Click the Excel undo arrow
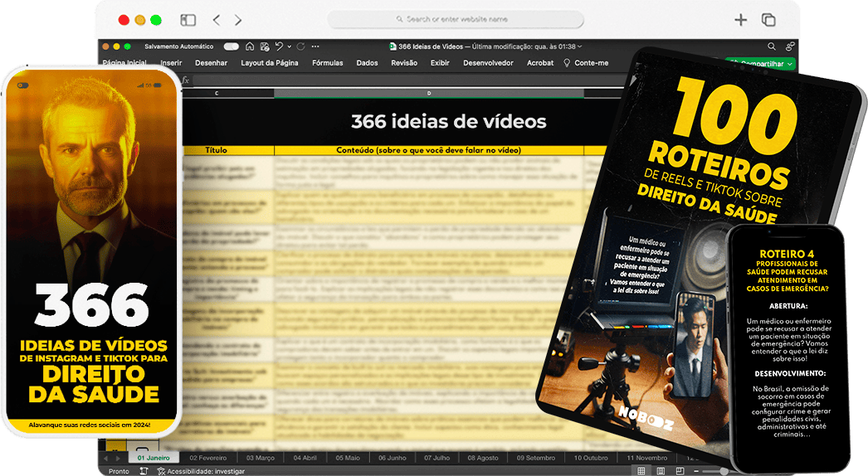This screenshot has width=868, height=476. pyautogui.click(x=279, y=46)
